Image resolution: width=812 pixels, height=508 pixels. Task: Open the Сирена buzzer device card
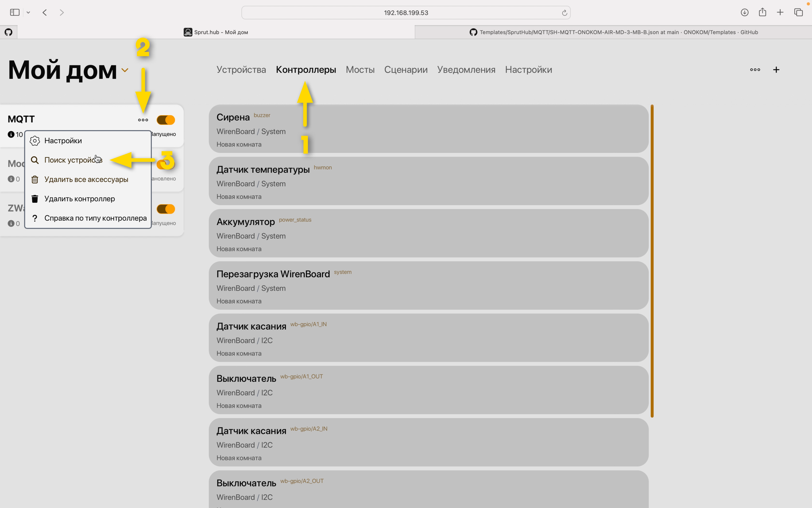428,129
